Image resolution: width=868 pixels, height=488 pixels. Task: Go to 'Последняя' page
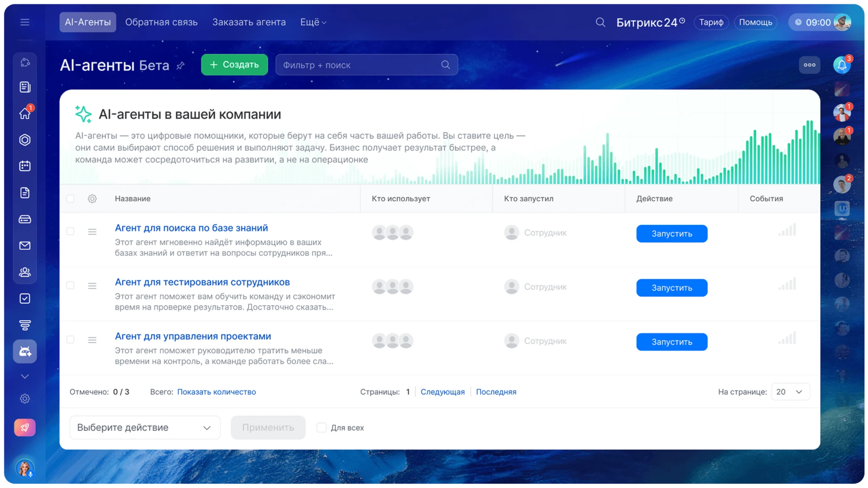click(496, 392)
